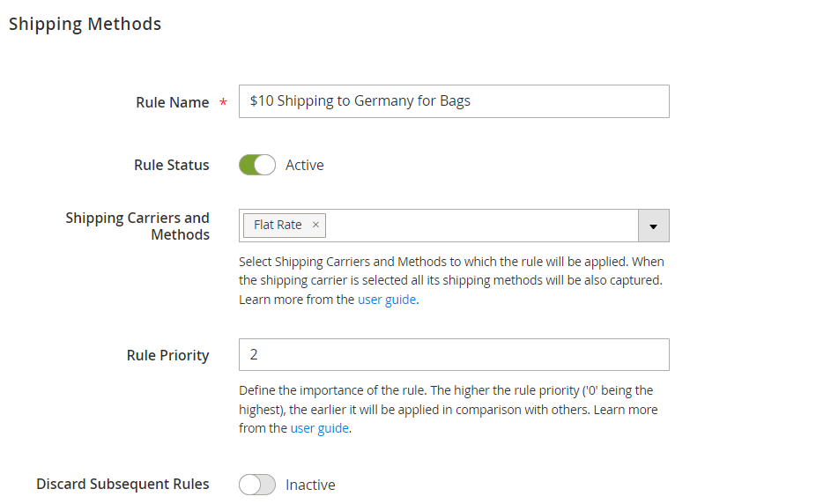This screenshot has height=504, width=816.
Task: Click the Inactive label beside the Discard Subsequent Rules switch
Action: coord(310,485)
